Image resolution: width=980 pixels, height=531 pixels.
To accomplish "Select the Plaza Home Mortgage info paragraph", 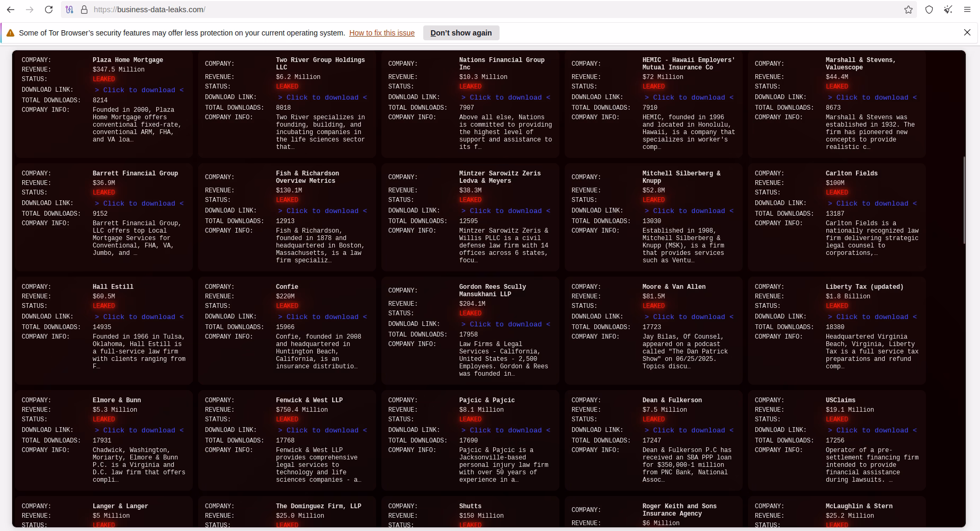I will pos(137,125).
